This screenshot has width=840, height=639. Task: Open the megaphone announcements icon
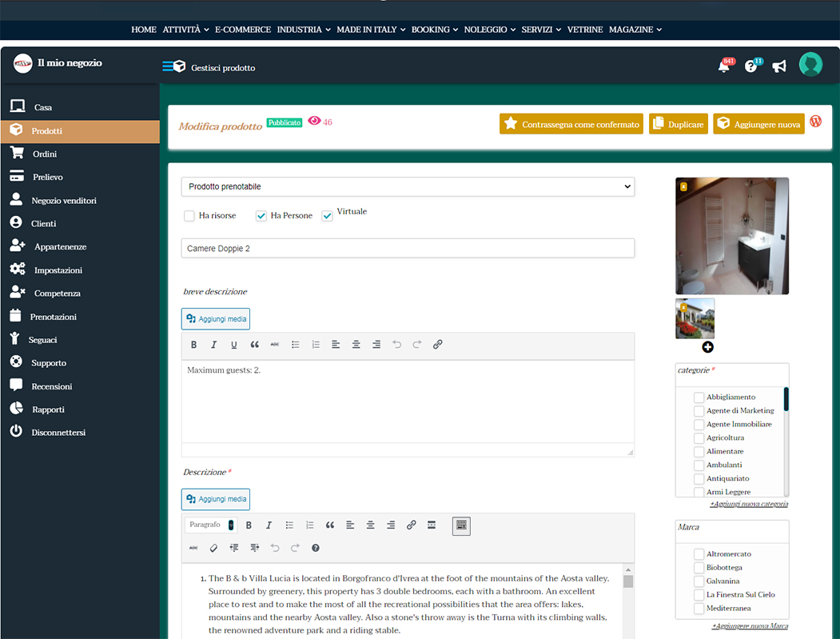(779, 66)
